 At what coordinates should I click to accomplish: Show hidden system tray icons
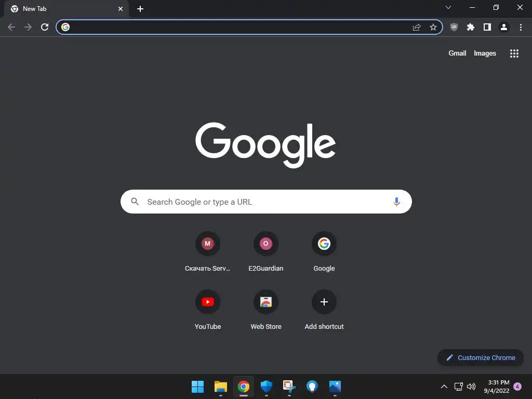444,387
